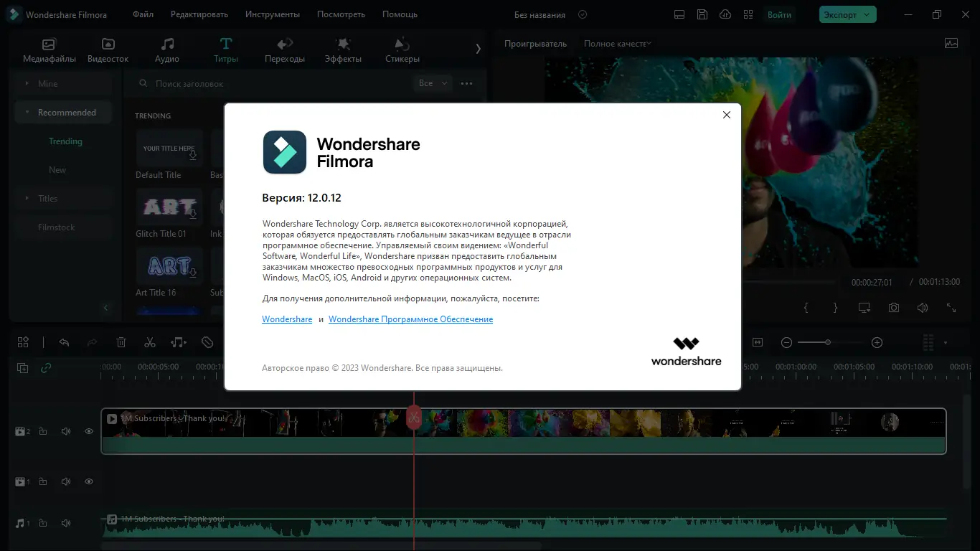The width and height of the screenshot is (980, 551).
Task: Hide track 1 using the eye icon
Action: click(88, 481)
